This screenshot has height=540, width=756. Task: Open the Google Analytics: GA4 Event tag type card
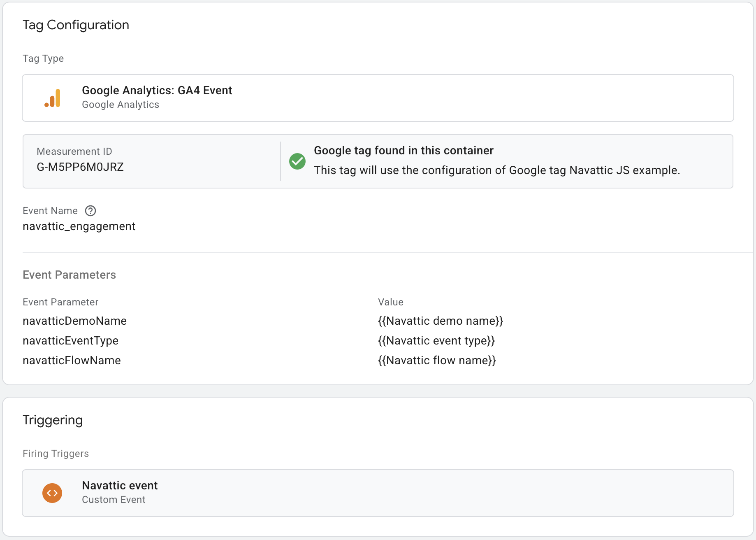pyautogui.click(x=378, y=98)
